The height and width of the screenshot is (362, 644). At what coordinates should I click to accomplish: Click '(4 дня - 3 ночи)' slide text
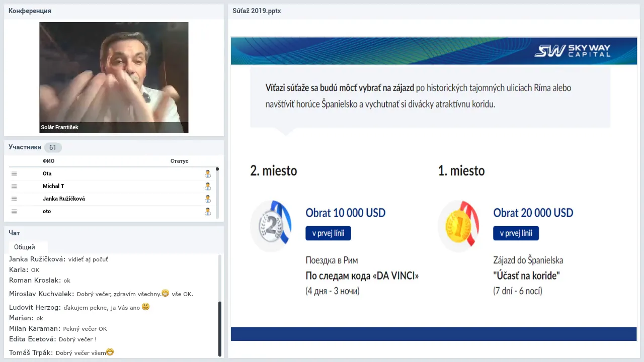333,291
